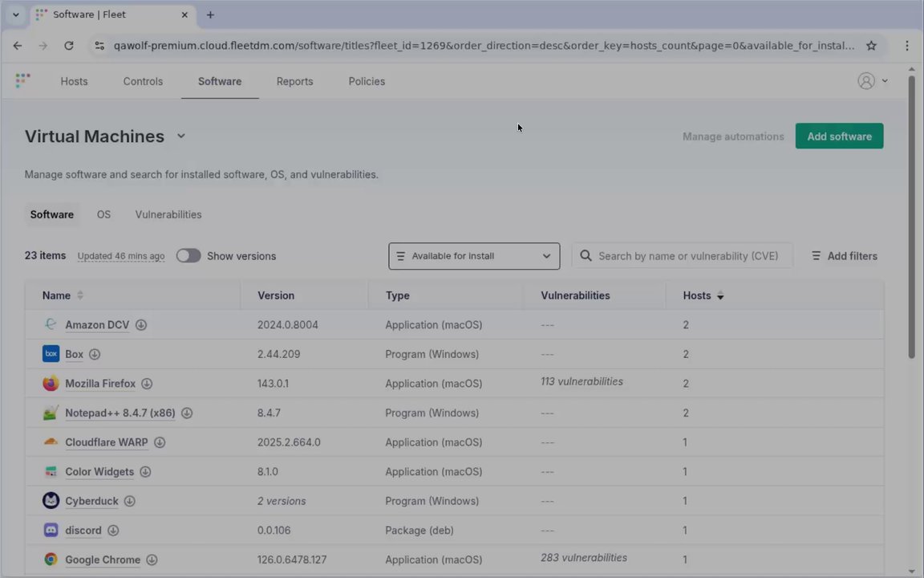Screen dimensions: 924x578
Task: Select the Software sub-tab
Action: tap(52, 214)
